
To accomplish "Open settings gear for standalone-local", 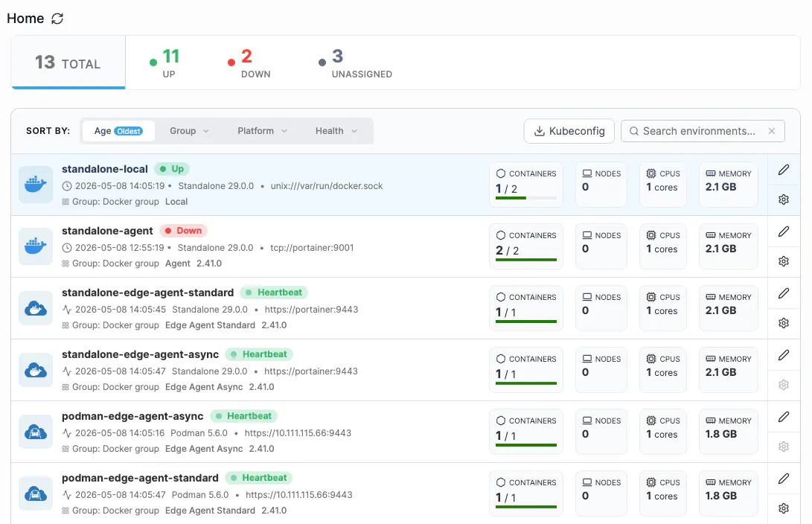I will [784, 199].
